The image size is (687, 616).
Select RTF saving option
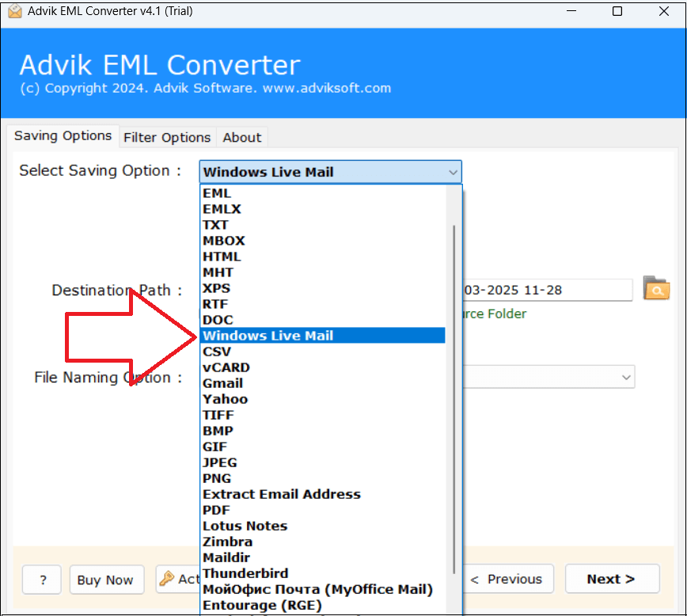322,304
